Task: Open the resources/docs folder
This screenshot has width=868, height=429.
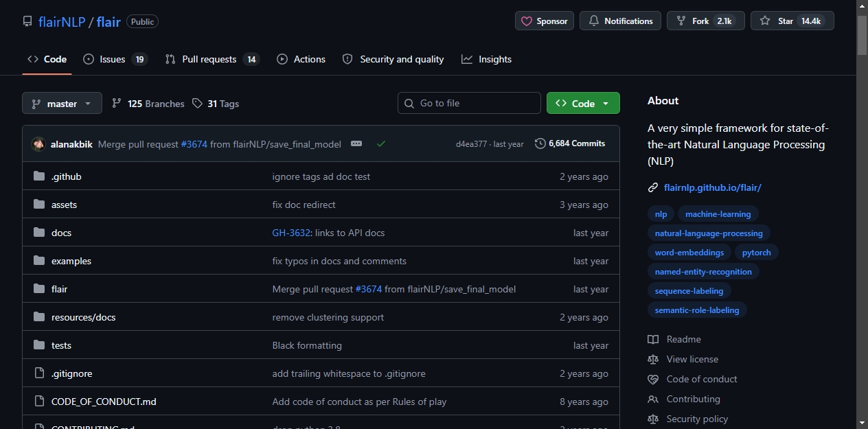Action: pos(83,317)
